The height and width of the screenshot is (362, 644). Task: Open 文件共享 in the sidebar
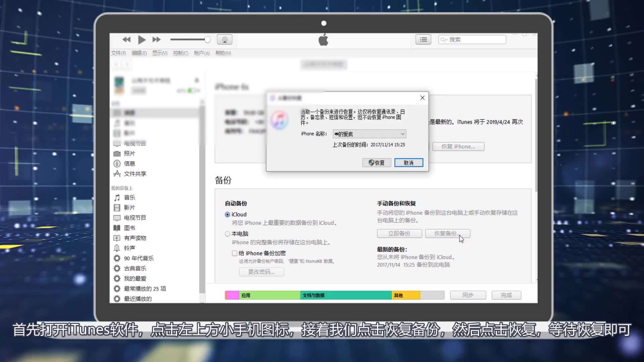point(135,174)
